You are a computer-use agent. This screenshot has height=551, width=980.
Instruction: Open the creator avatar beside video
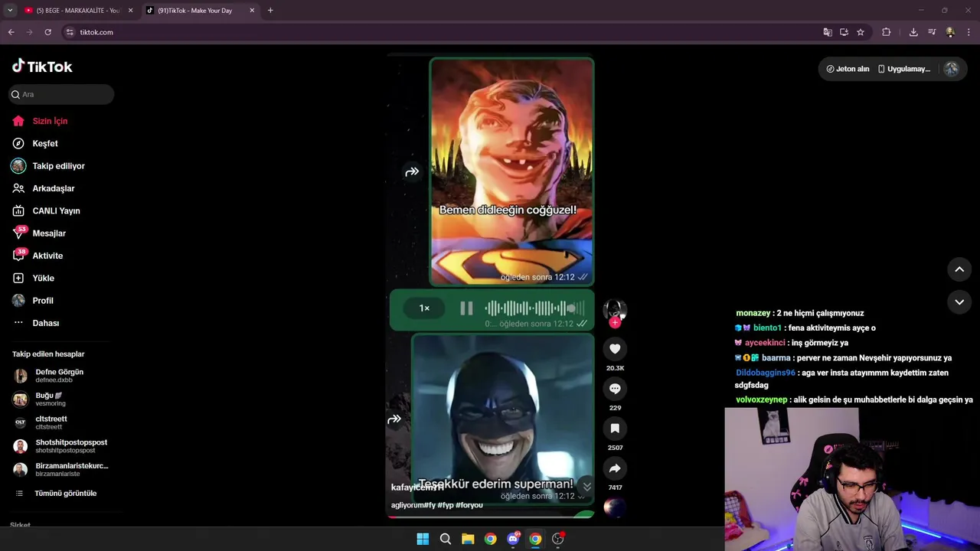click(x=615, y=309)
